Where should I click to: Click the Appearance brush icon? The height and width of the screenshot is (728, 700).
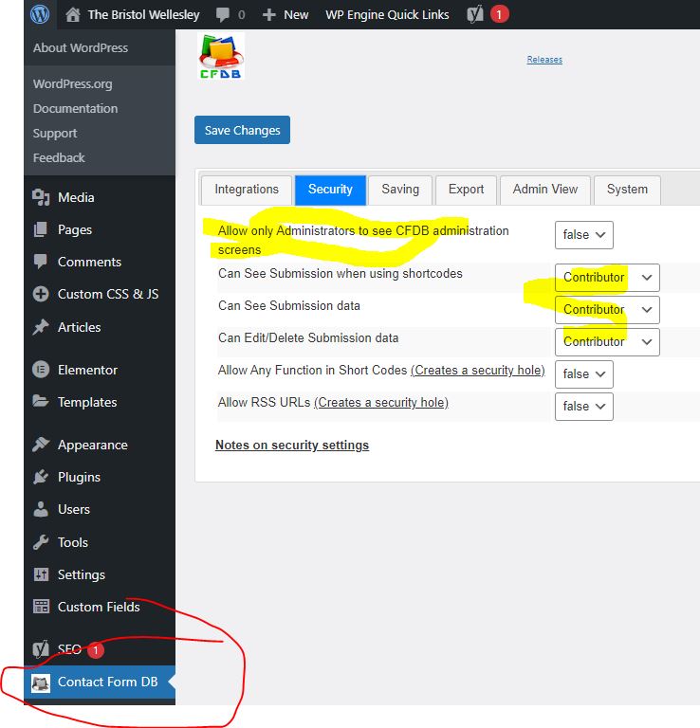(41, 445)
